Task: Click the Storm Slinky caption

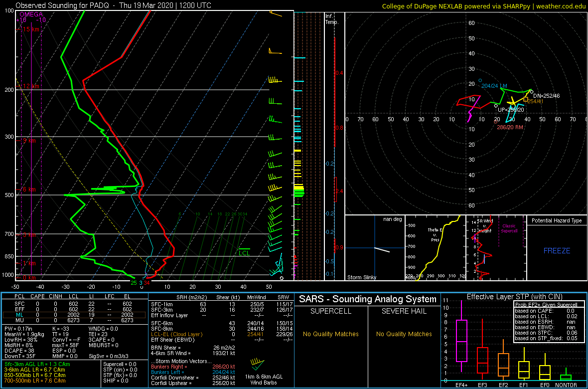Action: [362, 277]
